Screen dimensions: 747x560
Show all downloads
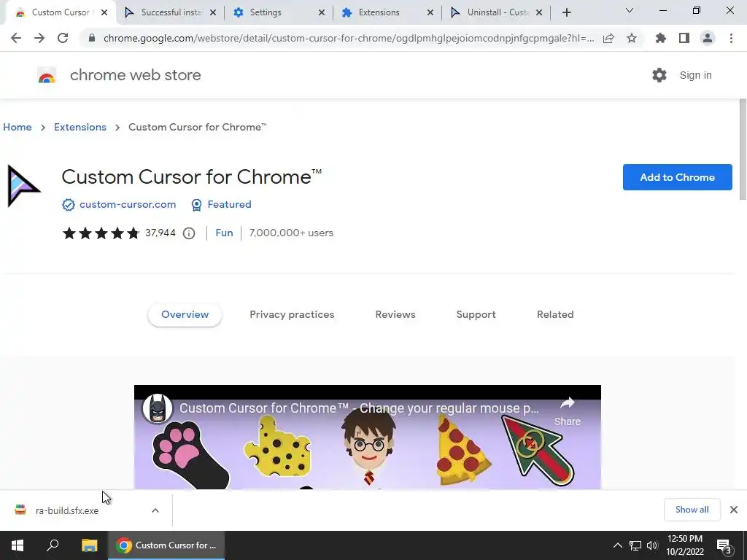tap(692, 510)
